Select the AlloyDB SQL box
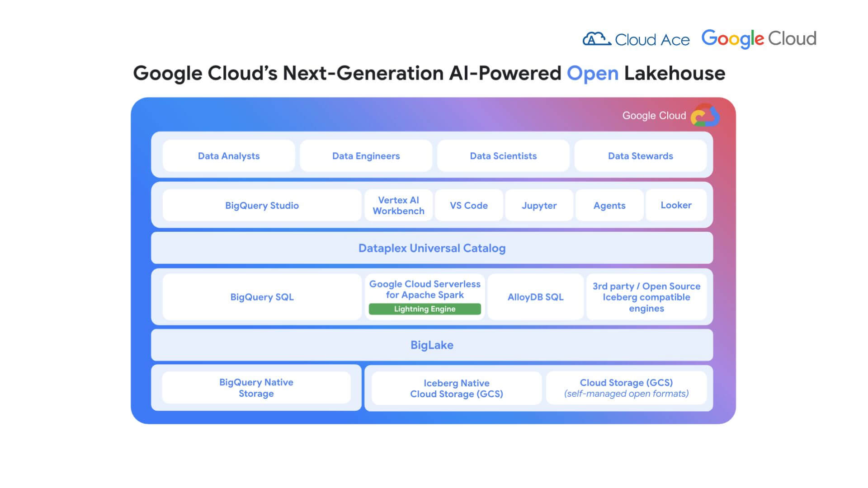The image size is (868, 488). 536,297
